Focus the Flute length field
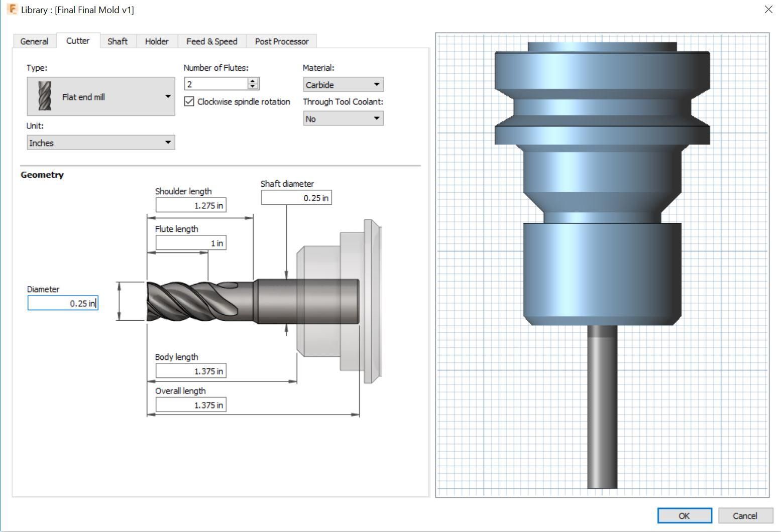The height and width of the screenshot is (532, 781). point(191,243)
